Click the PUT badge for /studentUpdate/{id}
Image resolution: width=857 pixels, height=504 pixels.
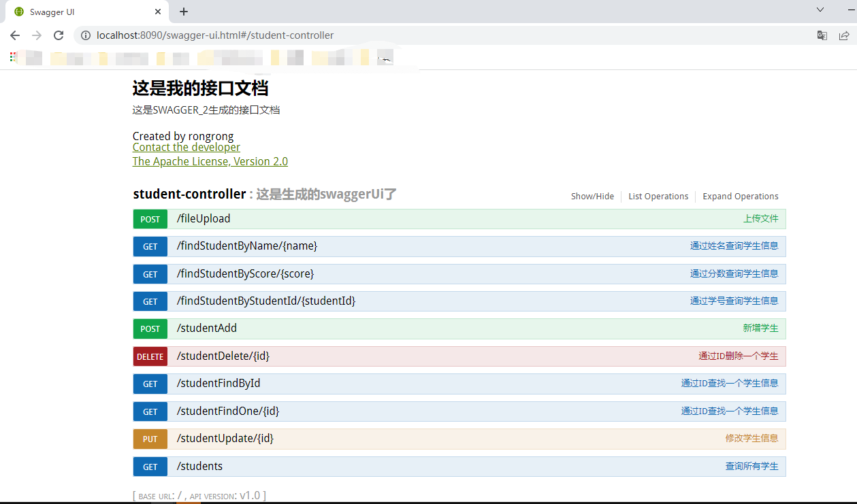(x=150, y=439)
